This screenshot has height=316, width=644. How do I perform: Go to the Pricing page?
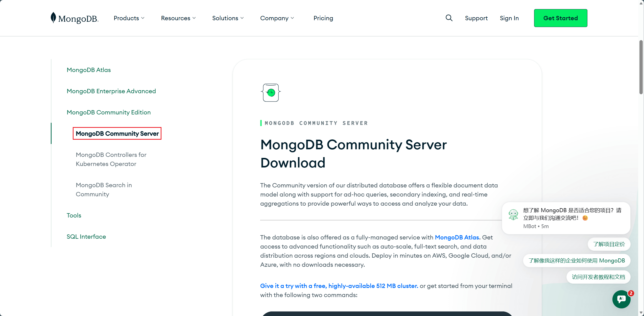point(323,18)
